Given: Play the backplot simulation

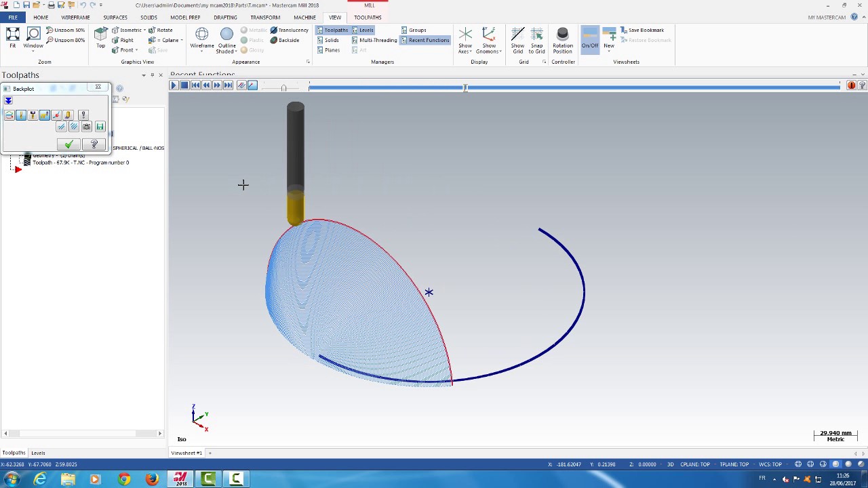Looking at the screenshot, I should click(x=174, y=85).
